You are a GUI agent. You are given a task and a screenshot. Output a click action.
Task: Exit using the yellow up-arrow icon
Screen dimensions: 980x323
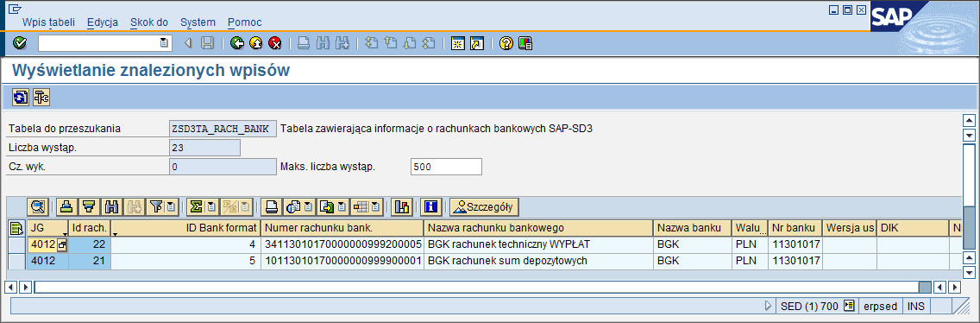coord(255,43)
